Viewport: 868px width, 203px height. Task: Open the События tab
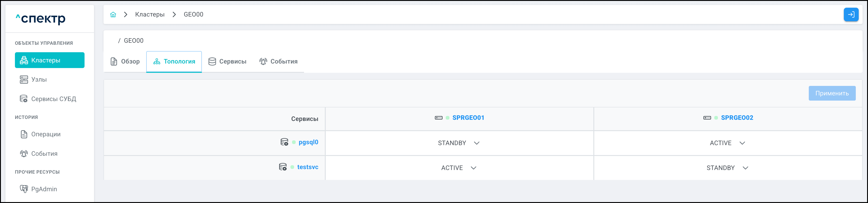(x=278, y=61)
